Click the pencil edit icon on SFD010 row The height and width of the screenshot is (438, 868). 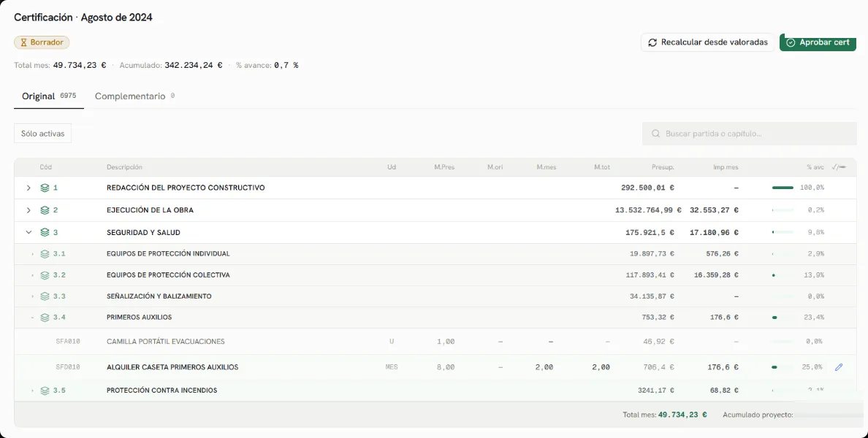tap(839, 366)
